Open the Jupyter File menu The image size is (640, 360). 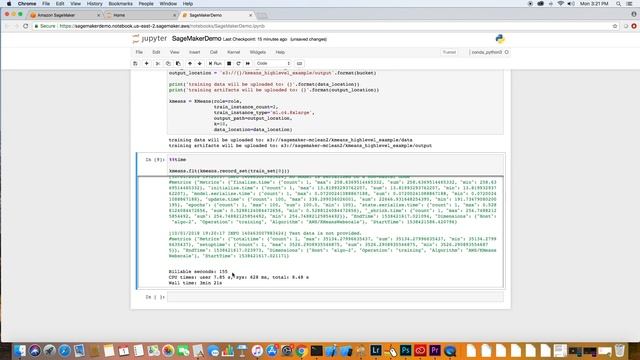[x=139, y=52]
